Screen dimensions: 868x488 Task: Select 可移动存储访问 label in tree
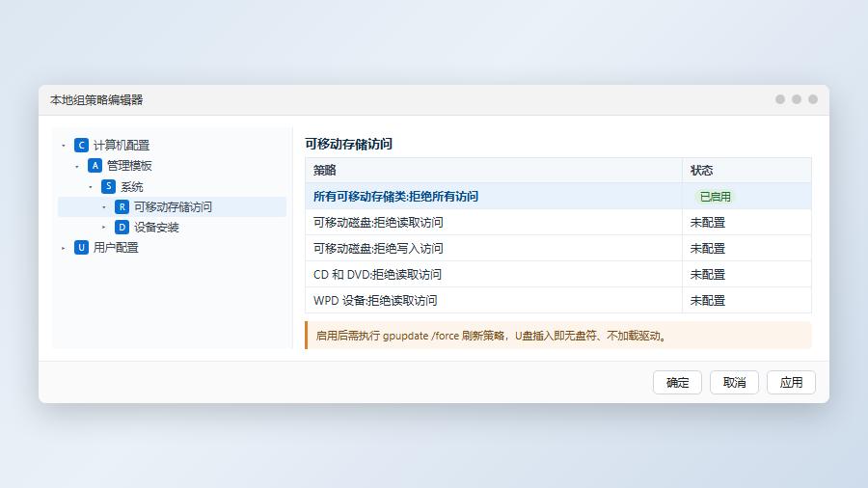pos(173,207)
